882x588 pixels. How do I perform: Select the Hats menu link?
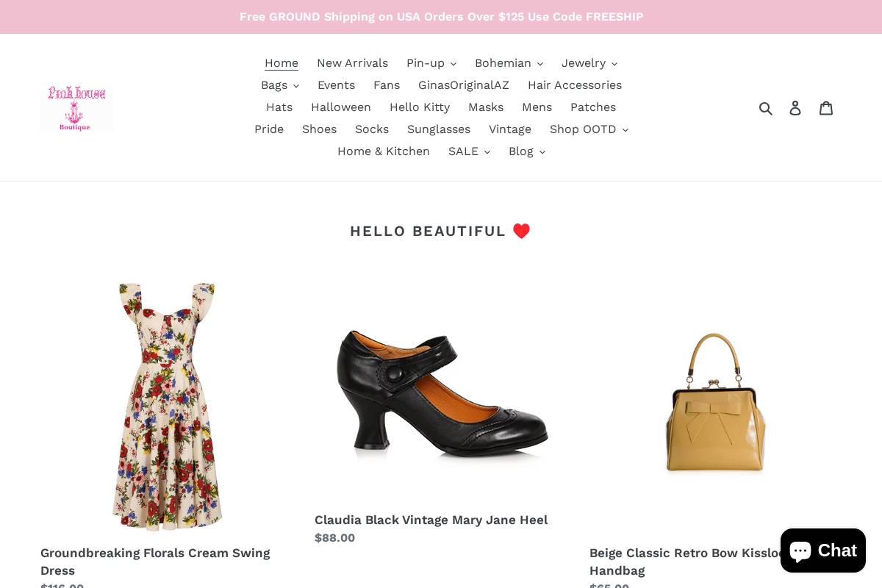[279, 107]
